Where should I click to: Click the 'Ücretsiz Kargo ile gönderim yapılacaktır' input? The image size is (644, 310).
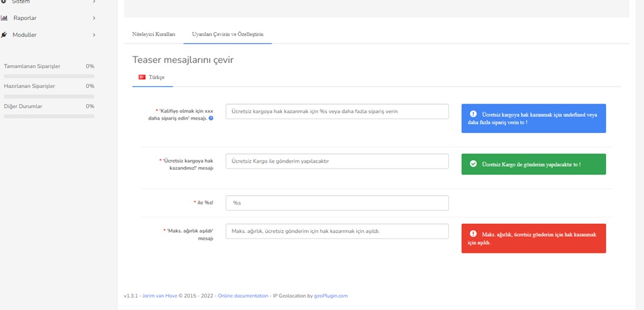pyautogui.click(x=337, y=161)
